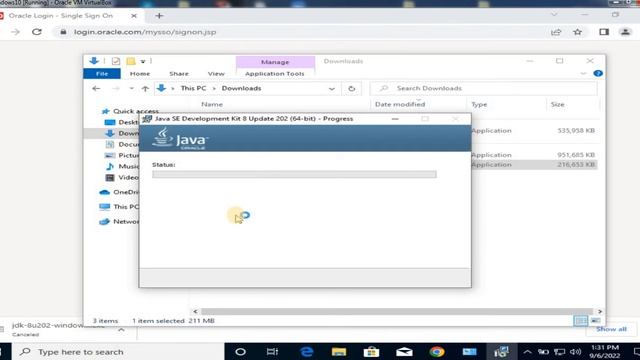Switch to Details view layout icon
This screenshot has width=640, height=360.
click(x=580, y=321)
